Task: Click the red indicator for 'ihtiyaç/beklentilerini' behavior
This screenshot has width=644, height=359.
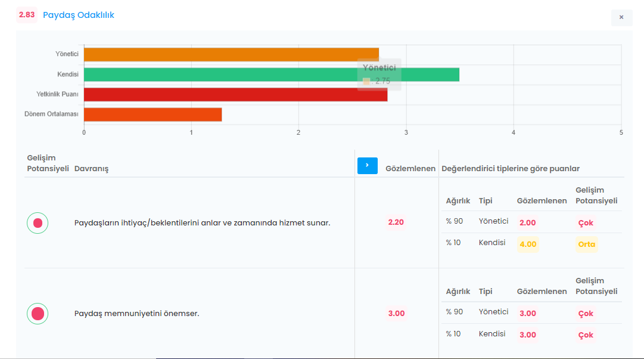Action: pyautogui.click(x=38, y=223)
